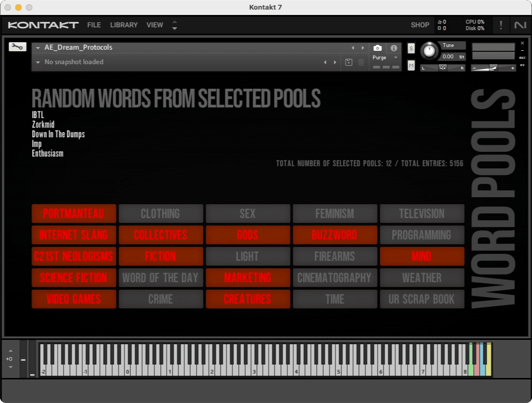Disable the COLLECTIVES word pool
532x403 pixels.
[161, 235]
